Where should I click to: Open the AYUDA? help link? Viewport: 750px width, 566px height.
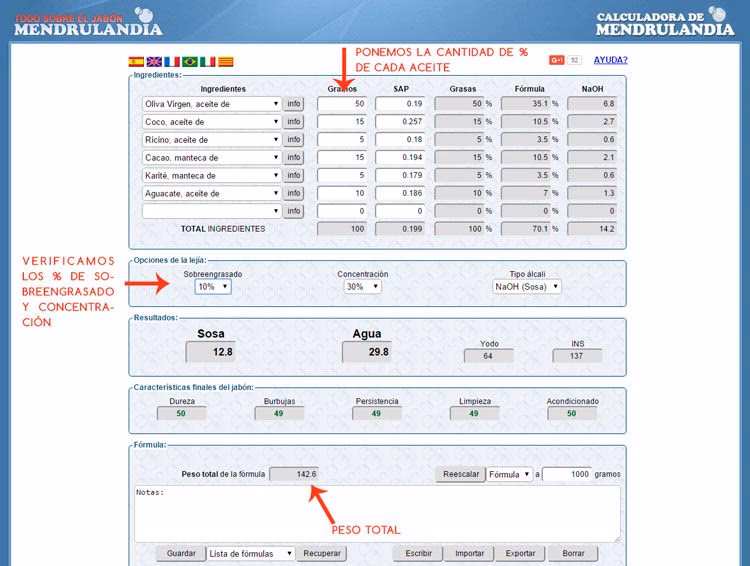coord(610,60)
